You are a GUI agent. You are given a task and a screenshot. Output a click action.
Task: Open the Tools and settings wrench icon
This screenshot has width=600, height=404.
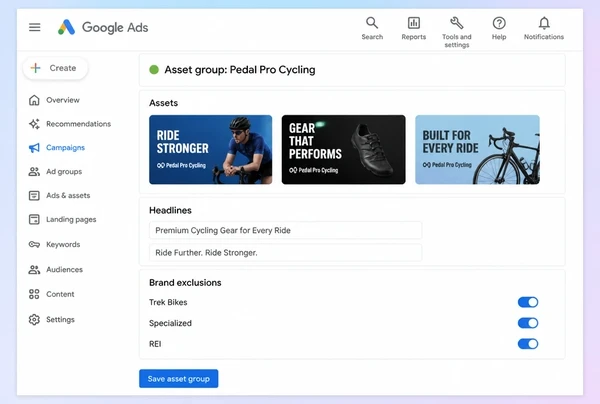point(457,23)
